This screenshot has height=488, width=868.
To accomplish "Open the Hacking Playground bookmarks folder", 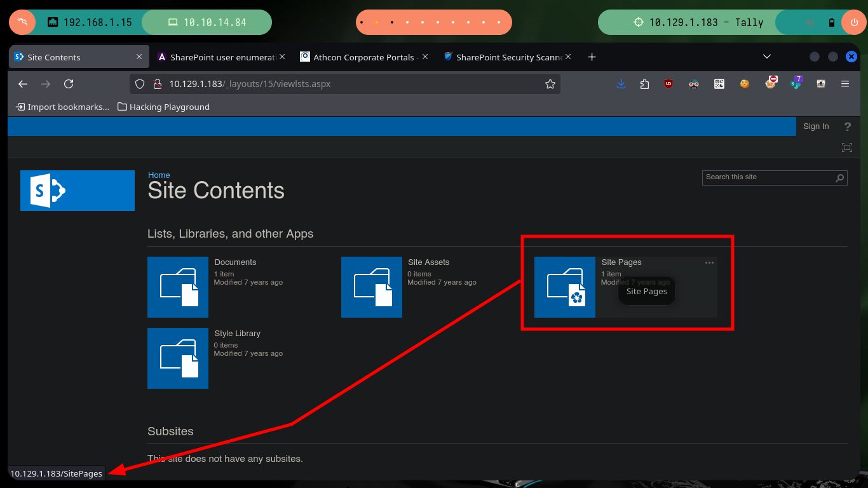I will 163,107.
